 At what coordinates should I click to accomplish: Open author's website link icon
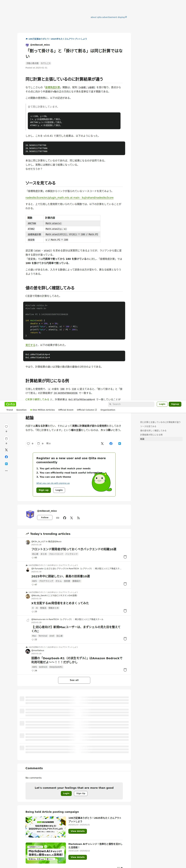click(x=58, y=518)
